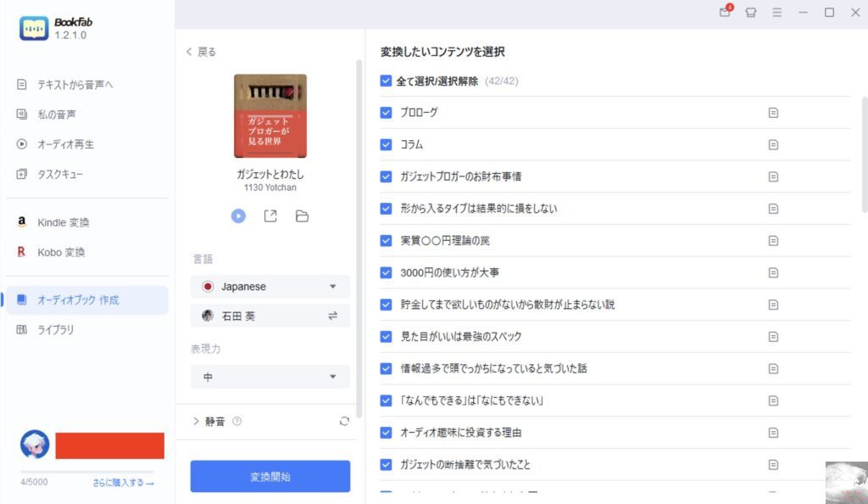Open the text preview icon for プロローグ
This screenshot has width=868, height=504.
tap(773, 113)
